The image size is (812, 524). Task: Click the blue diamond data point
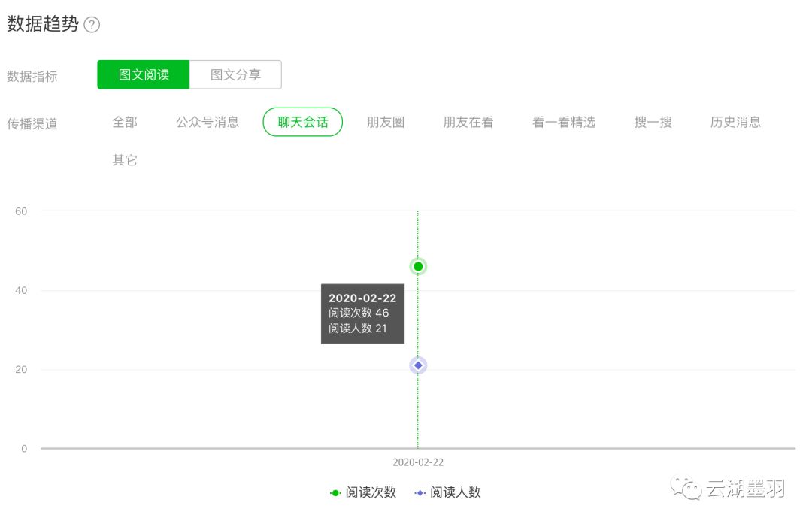click(x=417, y=365)
